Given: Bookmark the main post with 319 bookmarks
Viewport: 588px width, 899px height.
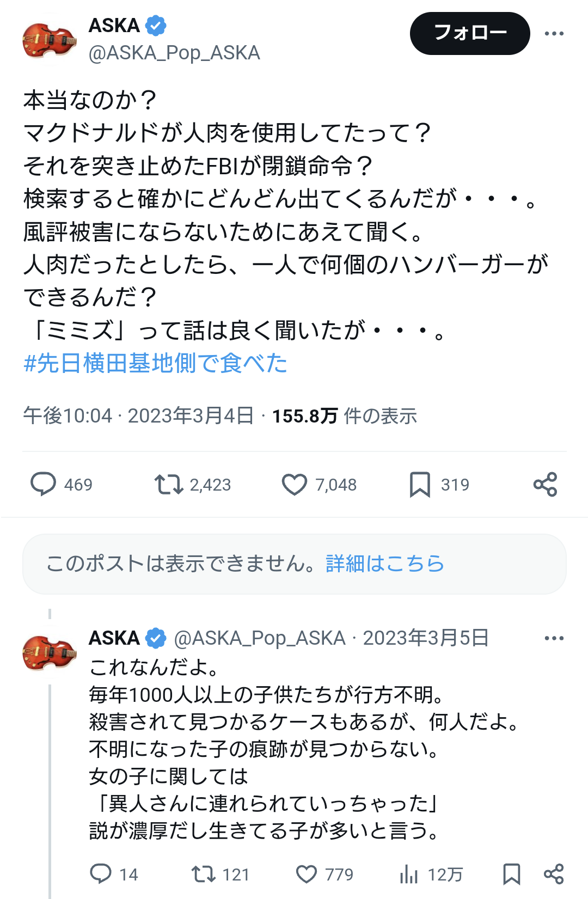Looking at the screenshot, I should (x=420, y=484).
